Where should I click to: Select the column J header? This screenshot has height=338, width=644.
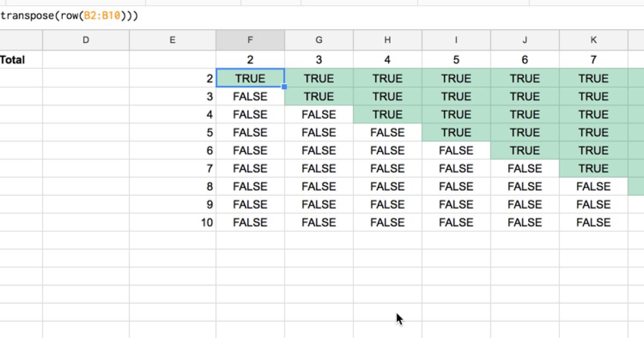(x=525, y=40)
